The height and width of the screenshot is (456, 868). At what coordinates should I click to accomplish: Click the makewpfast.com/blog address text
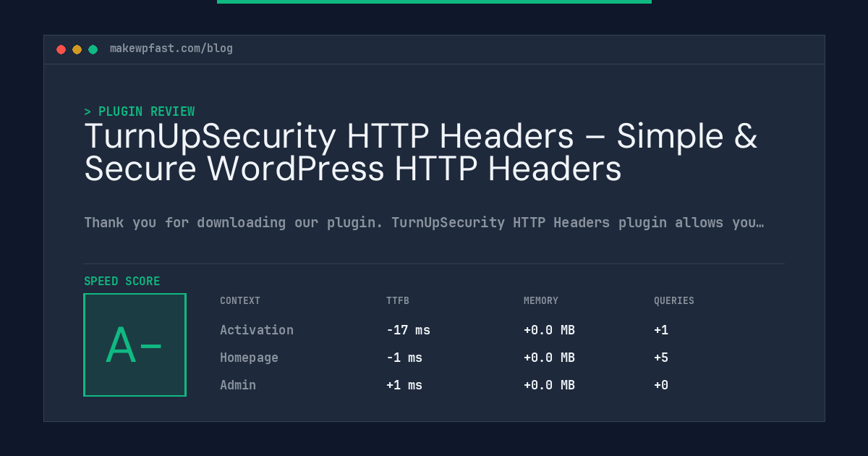click(x=171, y=48)
